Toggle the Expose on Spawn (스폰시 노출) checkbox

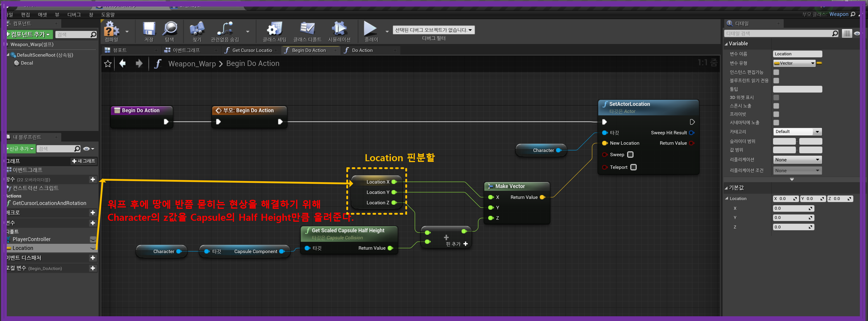tap(776, 106)
